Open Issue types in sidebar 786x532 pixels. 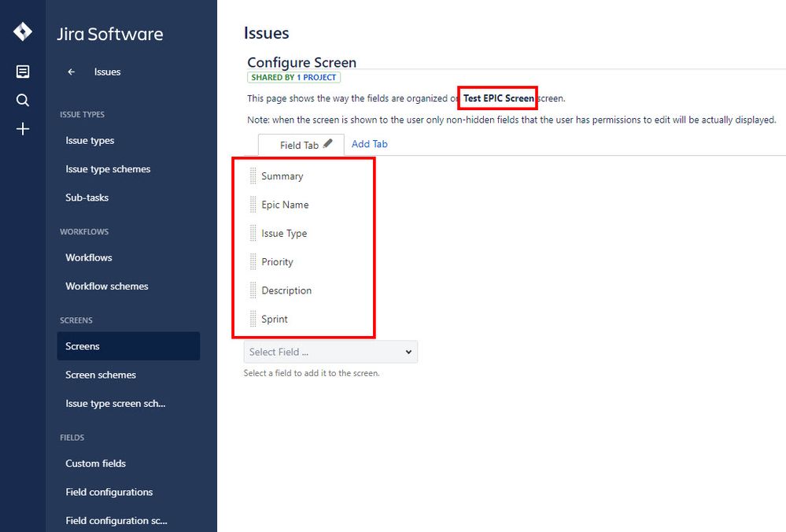(90, 140)
